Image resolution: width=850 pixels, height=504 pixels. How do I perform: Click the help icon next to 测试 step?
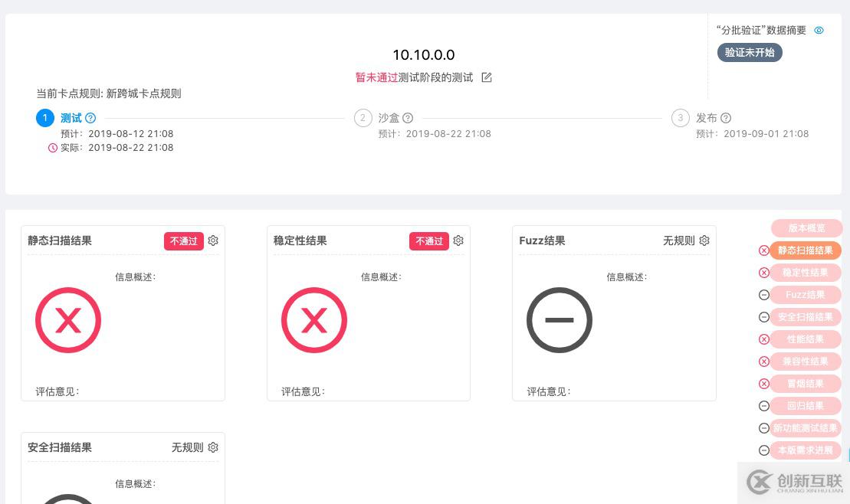tap(90, 118)
